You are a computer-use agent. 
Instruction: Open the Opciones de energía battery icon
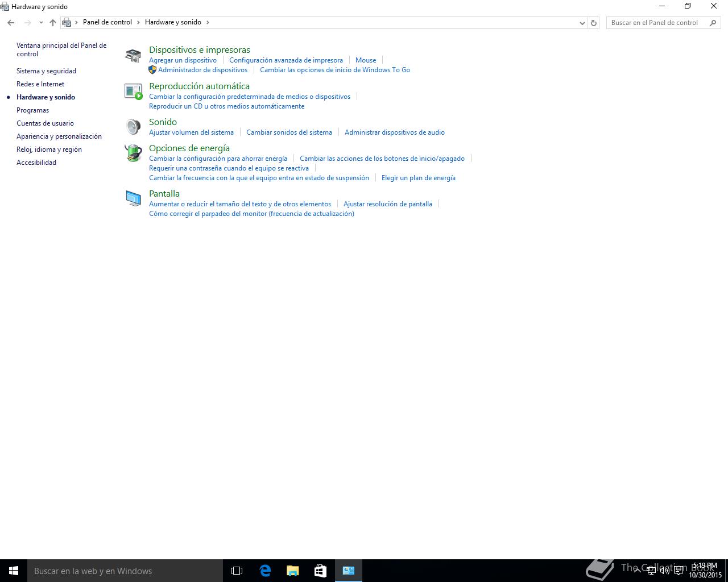tap(133, 153)
